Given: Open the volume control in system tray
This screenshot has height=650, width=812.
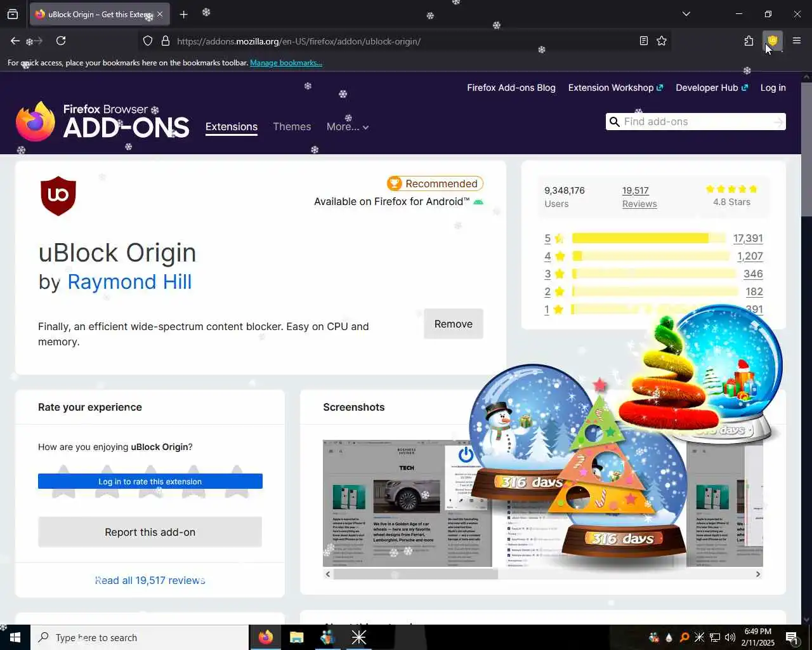Looking at the screenshot, I should point(730,637).
